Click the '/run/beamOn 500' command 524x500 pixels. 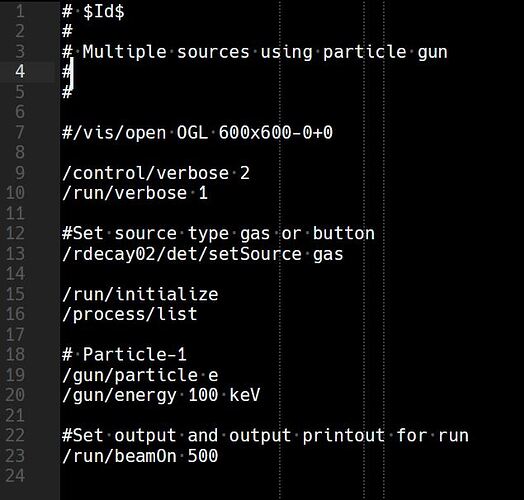tap(140, 456)
